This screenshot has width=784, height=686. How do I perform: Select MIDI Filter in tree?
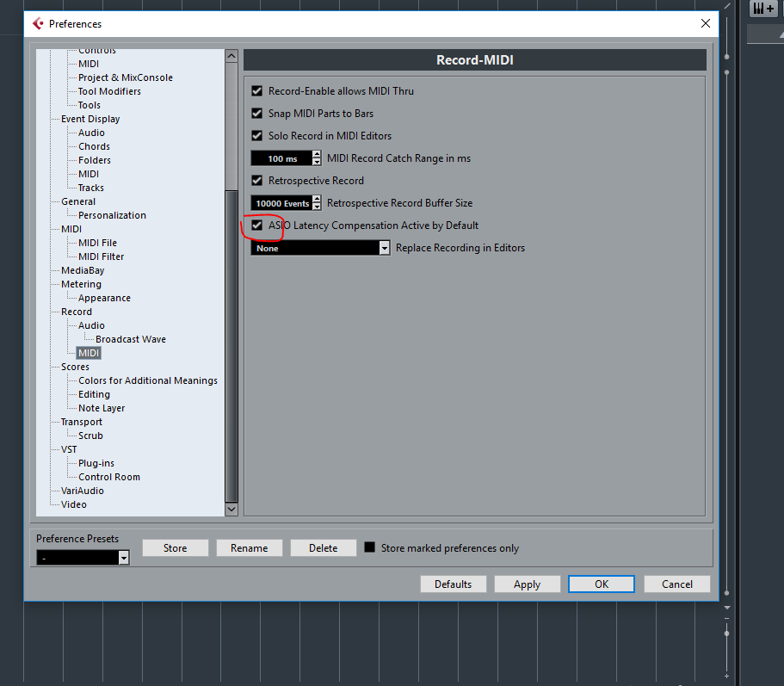(x=101, y=256)
